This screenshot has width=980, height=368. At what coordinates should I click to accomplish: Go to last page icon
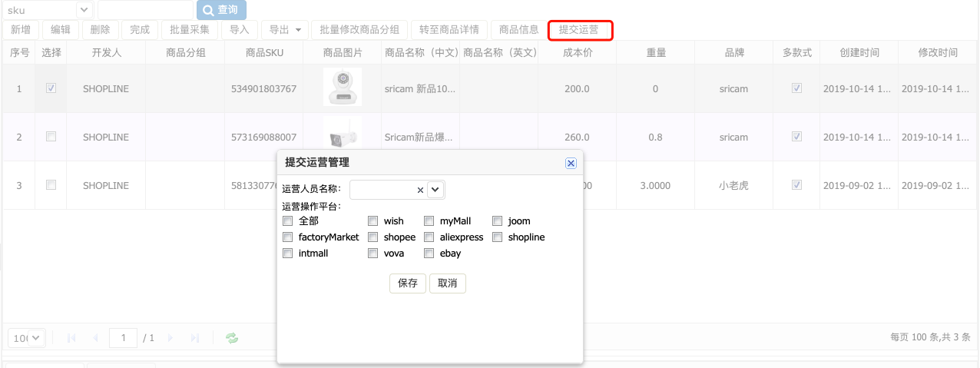point(194,338)
